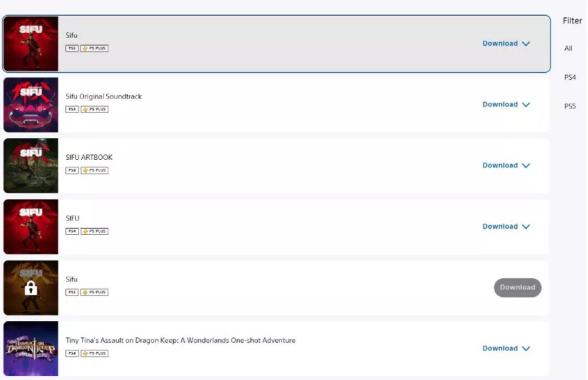Select the All filter option
The image size is (588, 380).
(568, 48)
